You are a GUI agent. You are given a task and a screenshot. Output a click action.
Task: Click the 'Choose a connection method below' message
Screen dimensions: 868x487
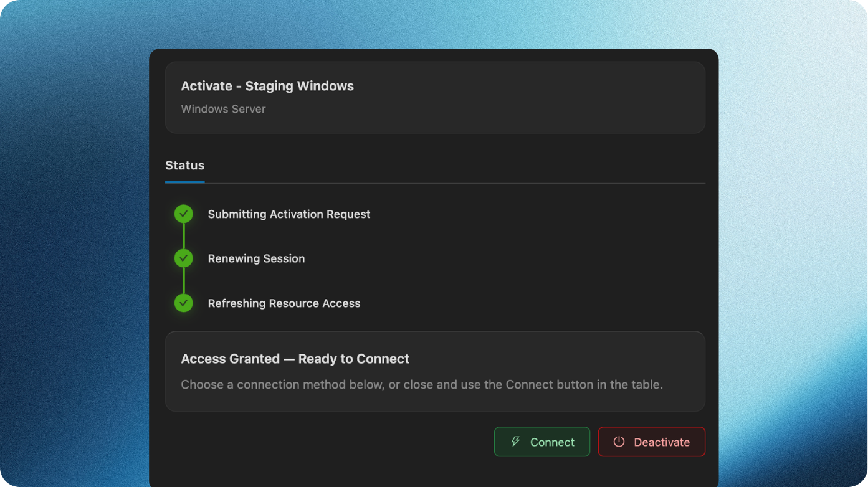(422, 384)
